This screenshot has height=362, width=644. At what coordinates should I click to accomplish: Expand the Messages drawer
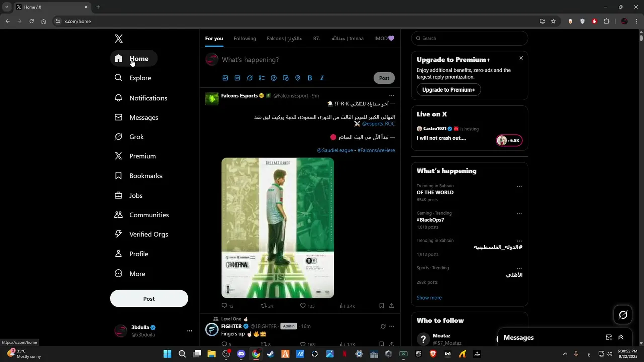click(x=621, y=337)
